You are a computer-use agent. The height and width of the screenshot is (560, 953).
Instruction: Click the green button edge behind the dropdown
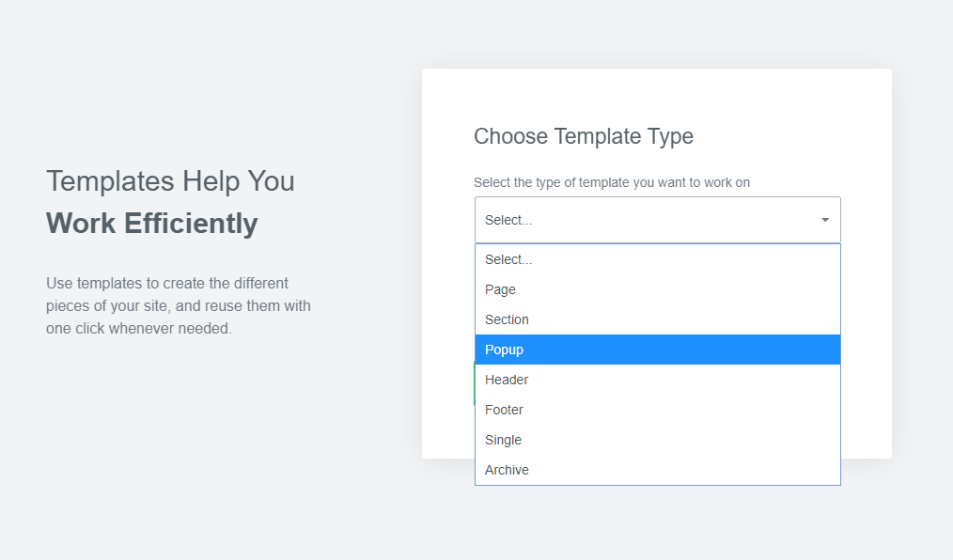tap(474, 384)
